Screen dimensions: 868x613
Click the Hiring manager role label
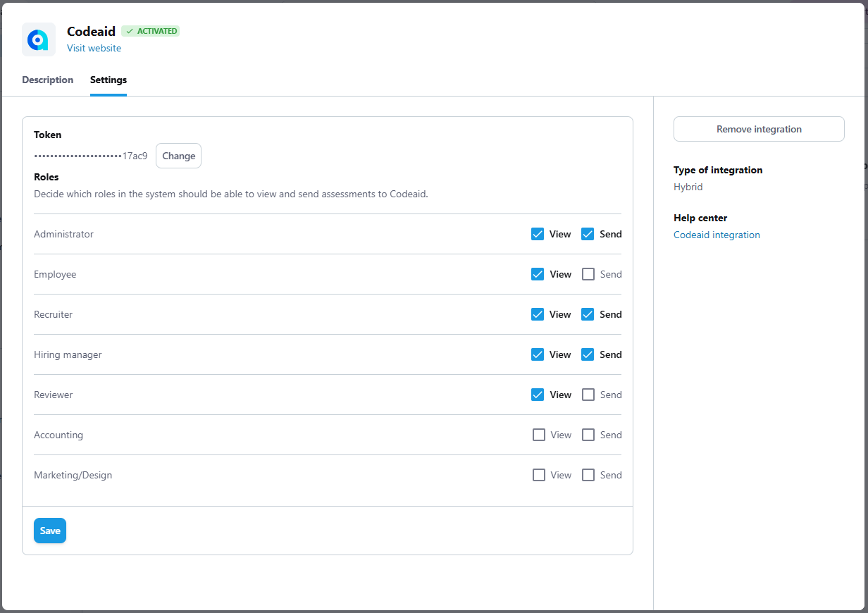[68, 354]
